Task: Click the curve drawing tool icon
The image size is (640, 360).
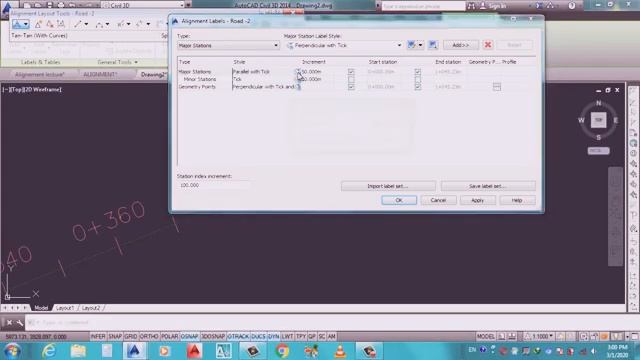Action: pyautogui.click(x=99, y=24)
